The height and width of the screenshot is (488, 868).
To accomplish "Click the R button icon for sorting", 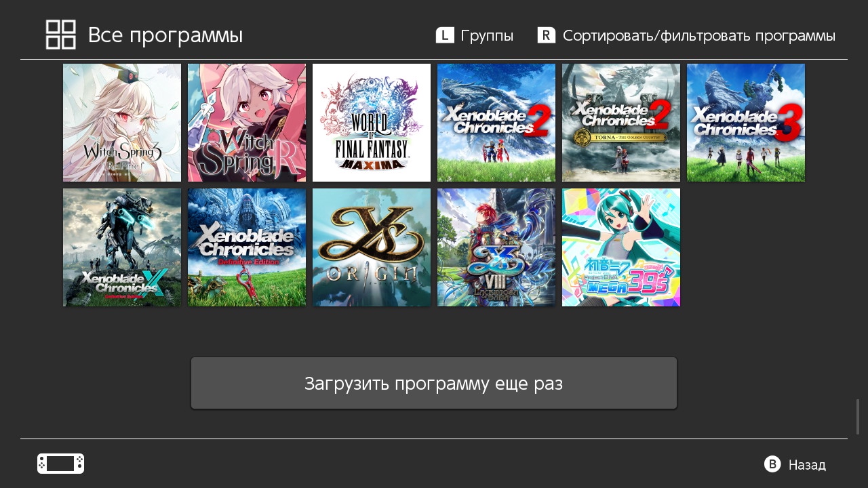I will 547,35.
